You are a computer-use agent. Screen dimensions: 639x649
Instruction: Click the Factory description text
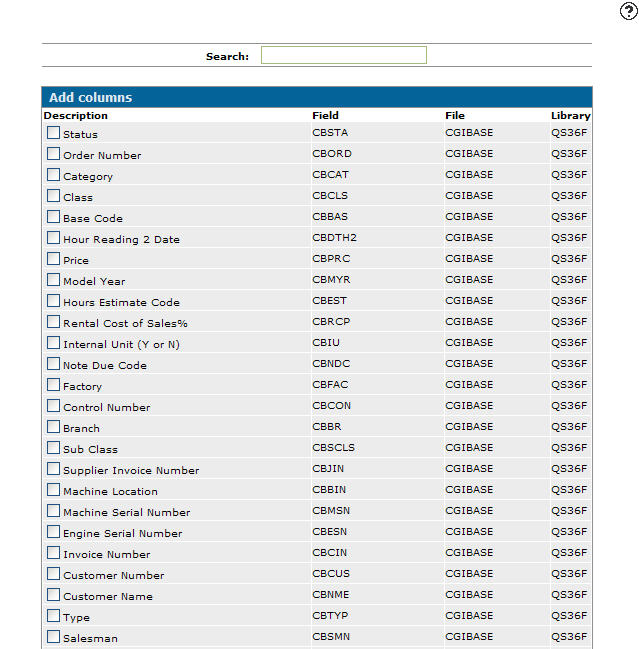click(82, 387)
